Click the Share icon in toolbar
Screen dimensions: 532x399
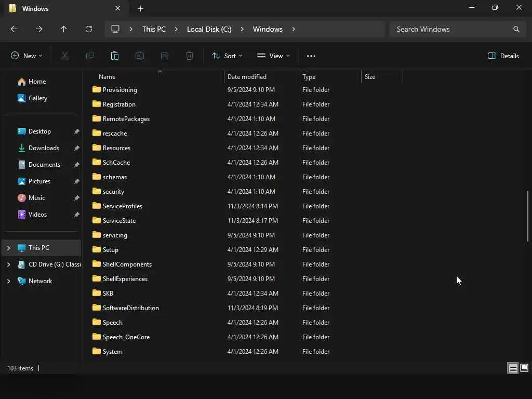(165, 56)
